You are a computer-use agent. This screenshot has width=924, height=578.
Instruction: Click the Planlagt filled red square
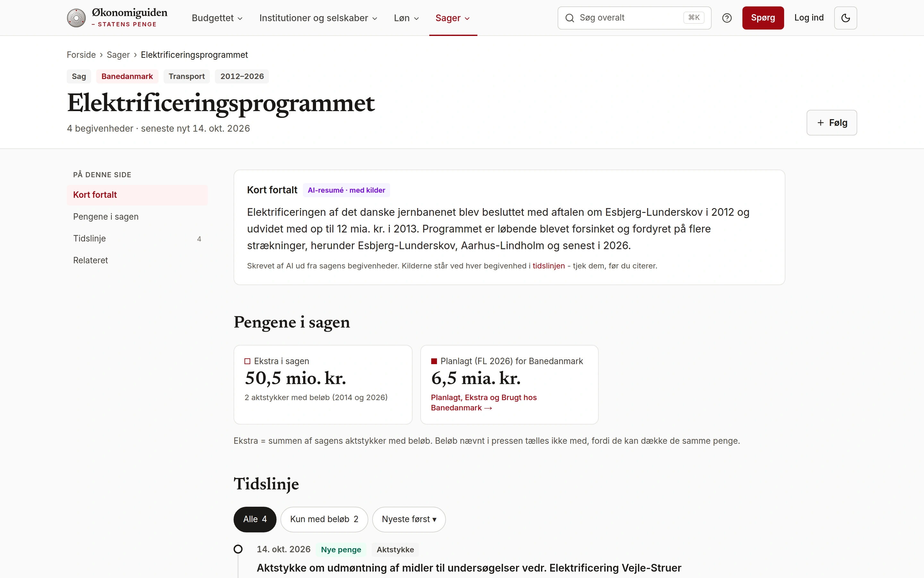click(x=434, y=361)
